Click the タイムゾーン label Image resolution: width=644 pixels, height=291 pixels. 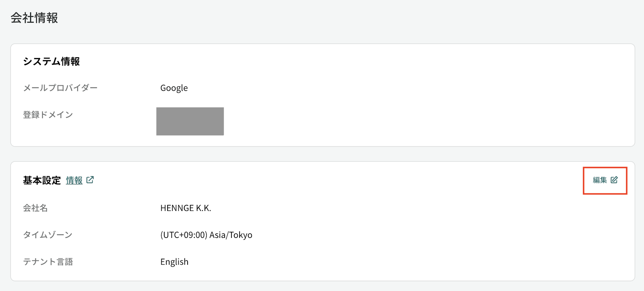coord(48,235)
